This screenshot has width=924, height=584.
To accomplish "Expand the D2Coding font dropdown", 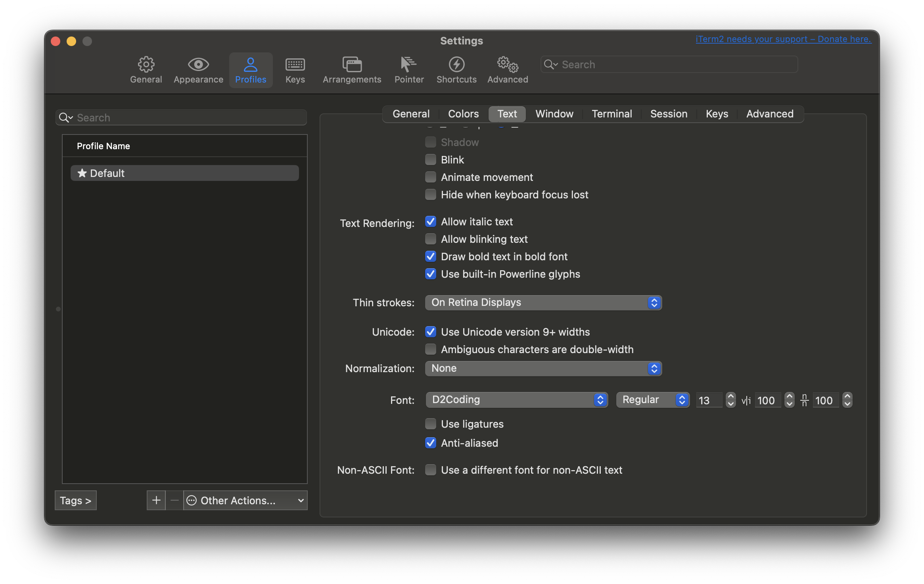I will coord(516,400).
